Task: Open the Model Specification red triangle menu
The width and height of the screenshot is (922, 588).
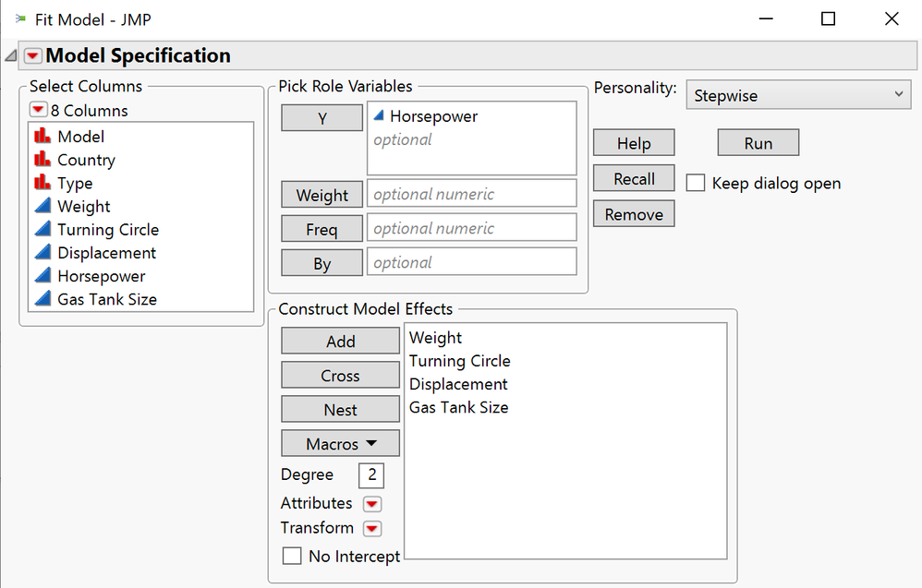Action: click(x=33, y=55)
